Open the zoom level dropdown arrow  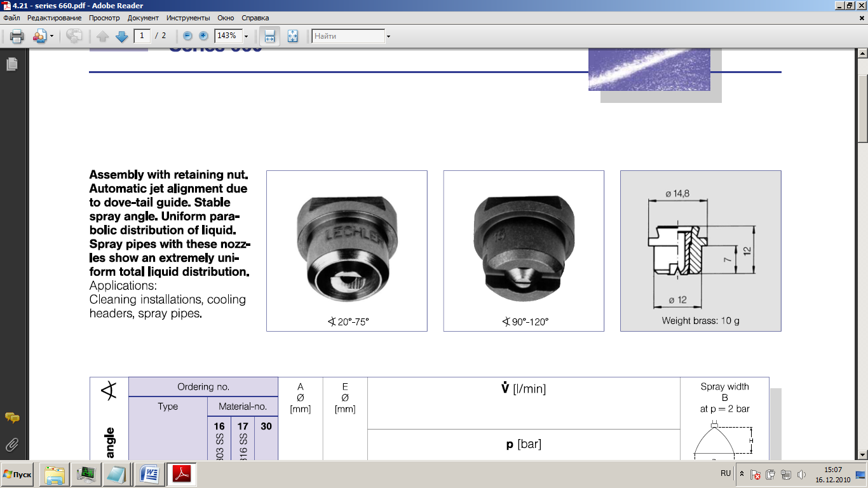click(246, 36)
